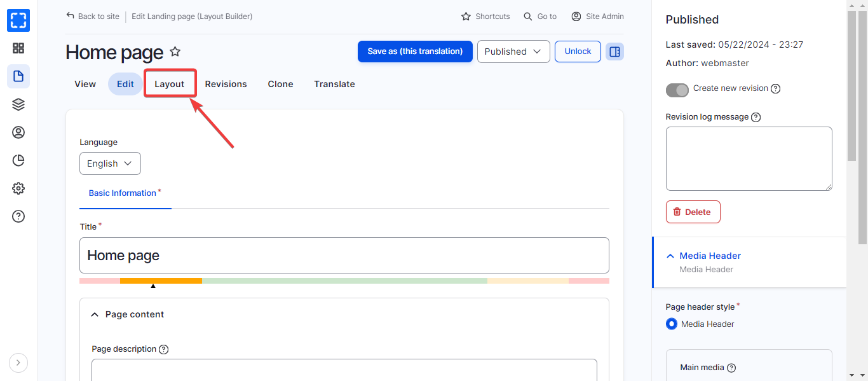The width and height of the screenshot is (868, 381).
Task: Open the structure layers icon in sidebar
Action: [x=18, y=104]
